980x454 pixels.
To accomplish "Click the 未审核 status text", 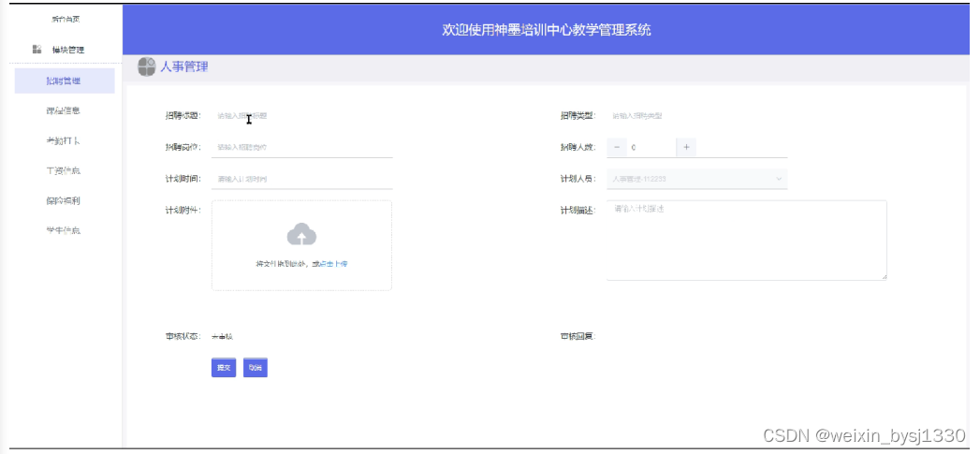I will click(223, 336).
